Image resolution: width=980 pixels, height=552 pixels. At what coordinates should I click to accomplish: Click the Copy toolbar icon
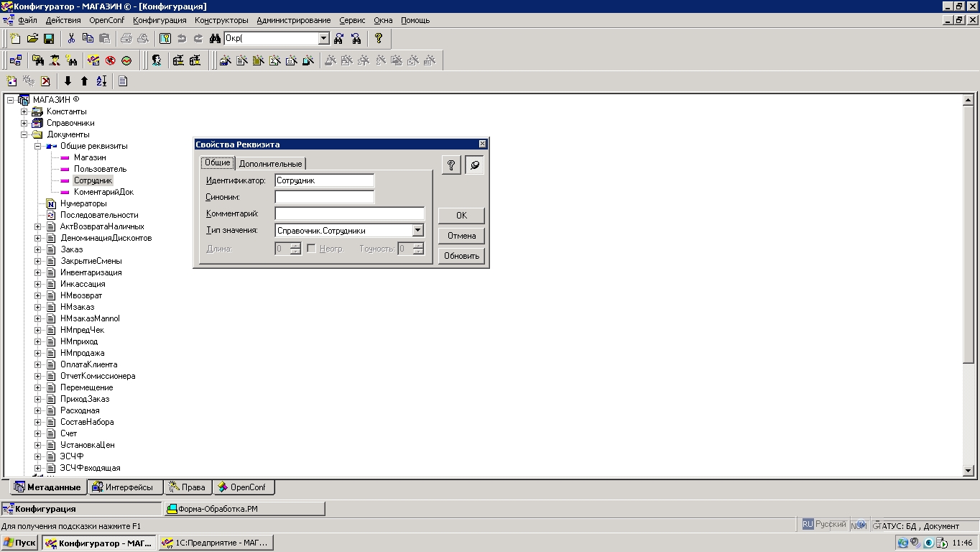pos(88,39)
